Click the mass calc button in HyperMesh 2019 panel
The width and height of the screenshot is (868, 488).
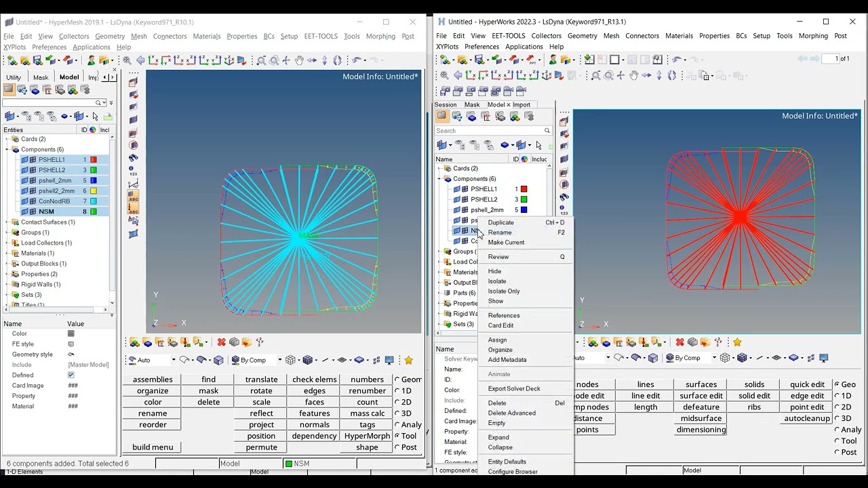tap(368, 413)
